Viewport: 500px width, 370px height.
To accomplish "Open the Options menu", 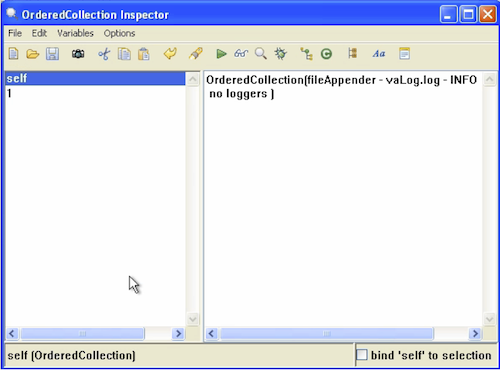I will coord(119,33).
